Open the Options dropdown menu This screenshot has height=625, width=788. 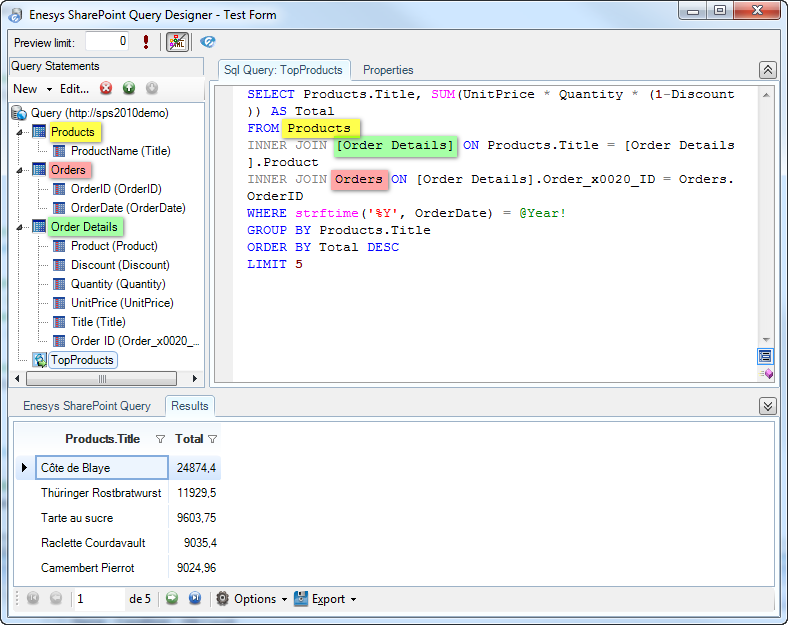click(x=254, y=599)
